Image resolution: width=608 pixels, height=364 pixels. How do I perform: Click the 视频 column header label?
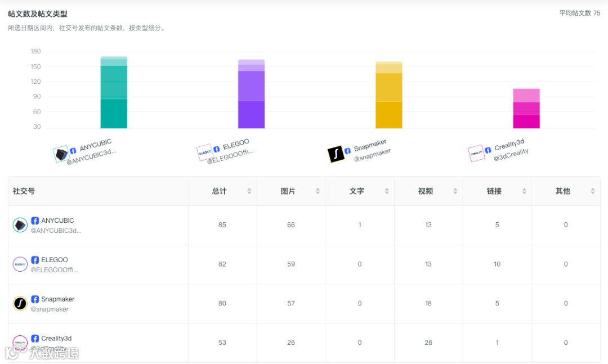(x=426, y=191)
